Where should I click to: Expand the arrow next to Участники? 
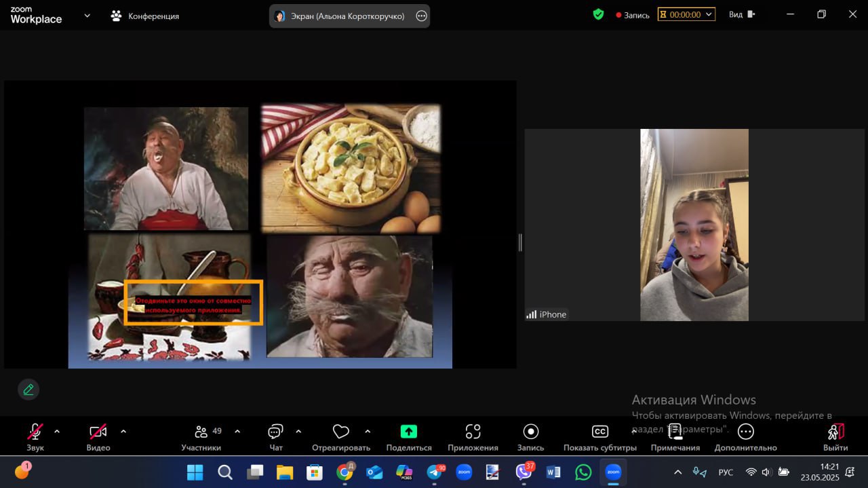[237, 431]
